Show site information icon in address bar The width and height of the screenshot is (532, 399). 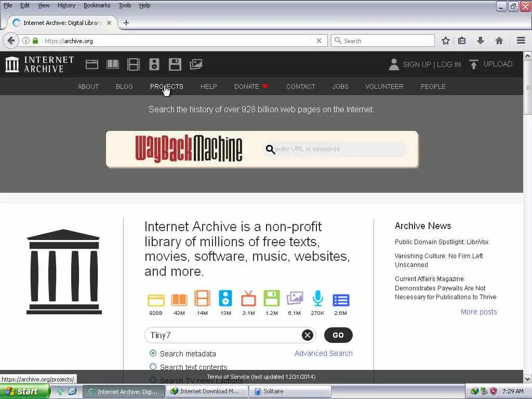tap(26, 41)
